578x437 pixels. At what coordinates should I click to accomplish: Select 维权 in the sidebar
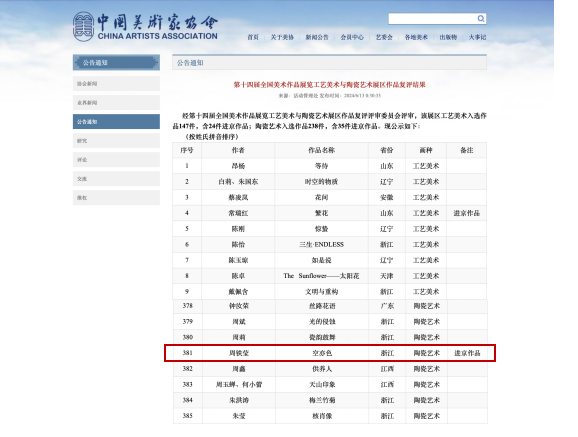tap(116, 198)
